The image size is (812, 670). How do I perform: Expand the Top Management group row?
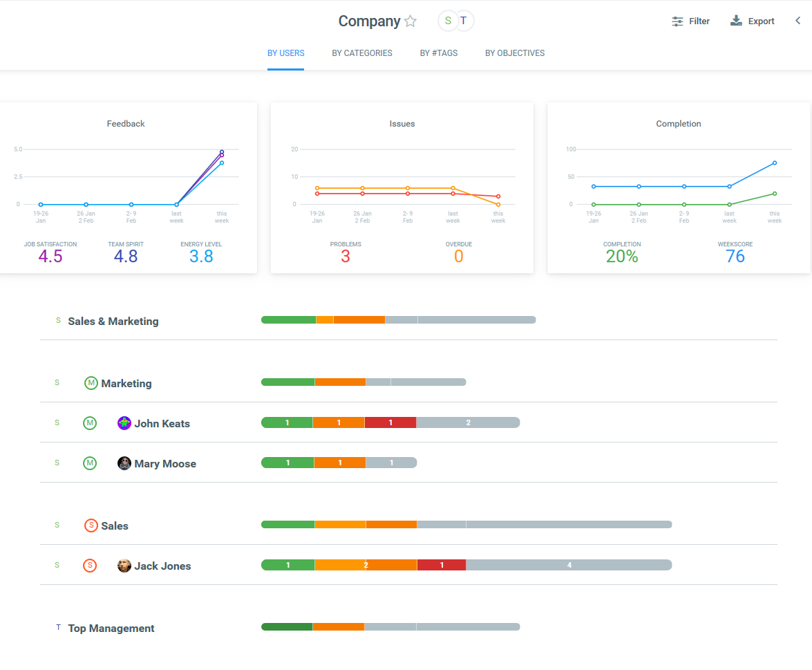(x=111, y=629)
